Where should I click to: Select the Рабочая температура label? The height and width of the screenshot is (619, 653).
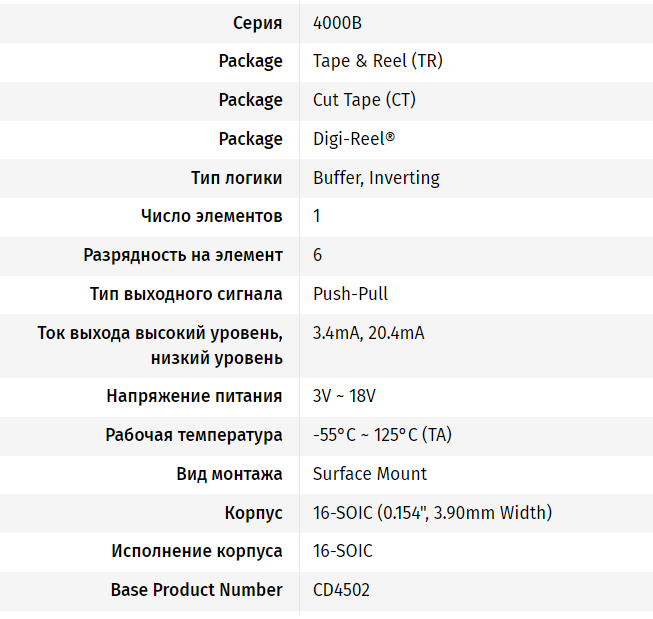point(194,435)
